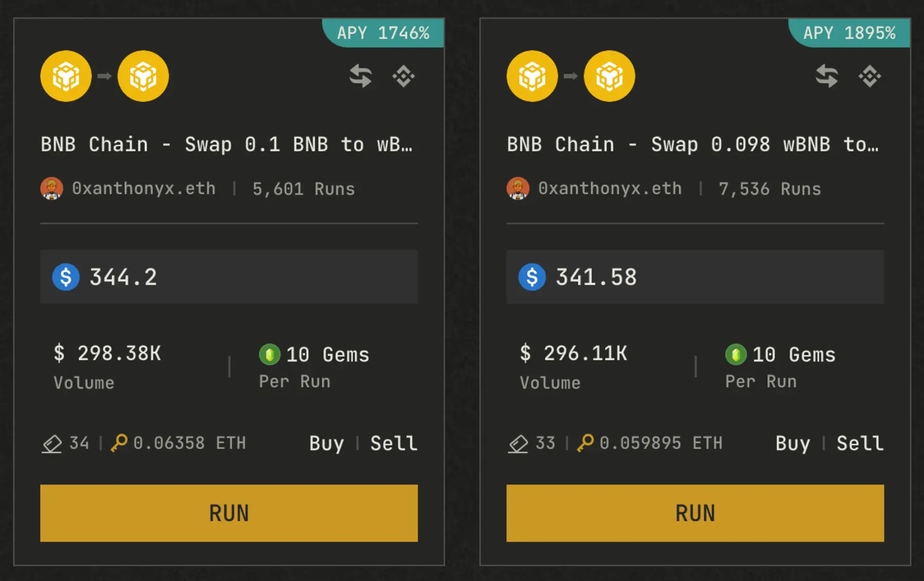
Task: Click Sell link on left card
Action: (394, 443)
